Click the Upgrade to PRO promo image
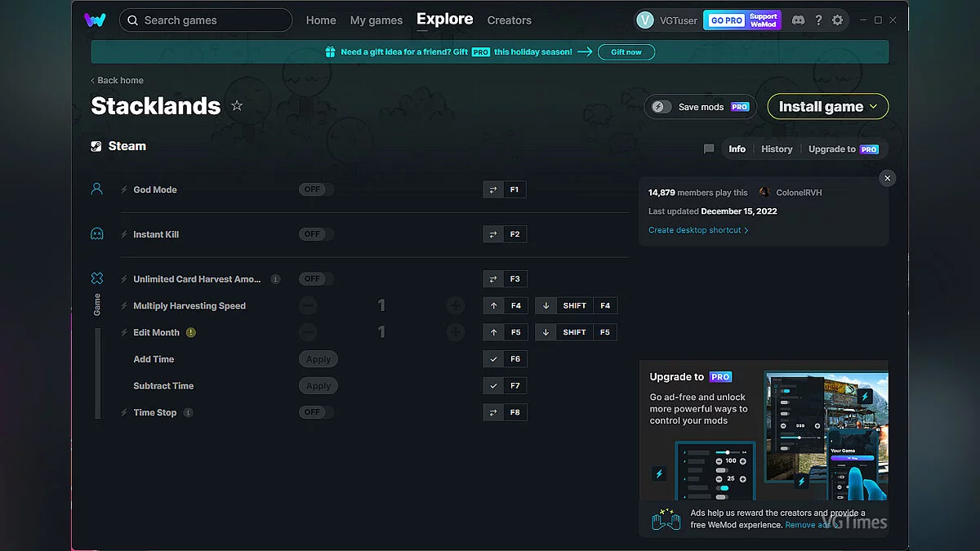This screenshot has width=980, height=551. [x=764, y=431]
